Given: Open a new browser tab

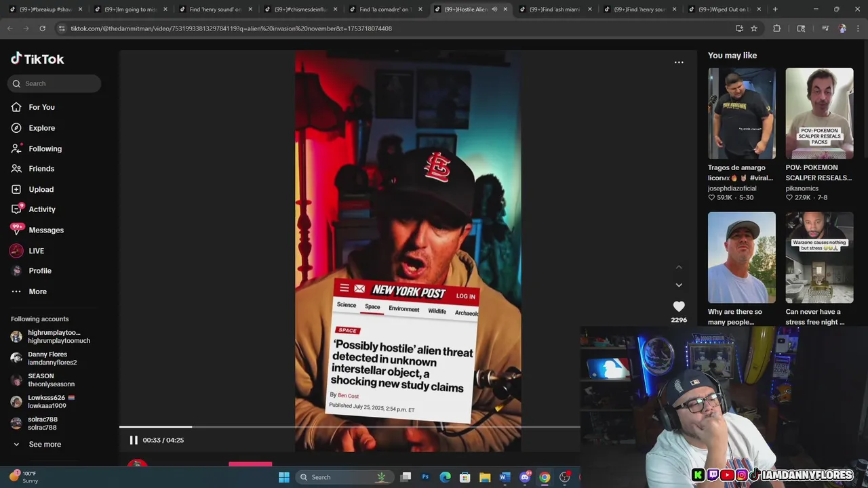Looking at the screenshot, I should tap(775, 9).
